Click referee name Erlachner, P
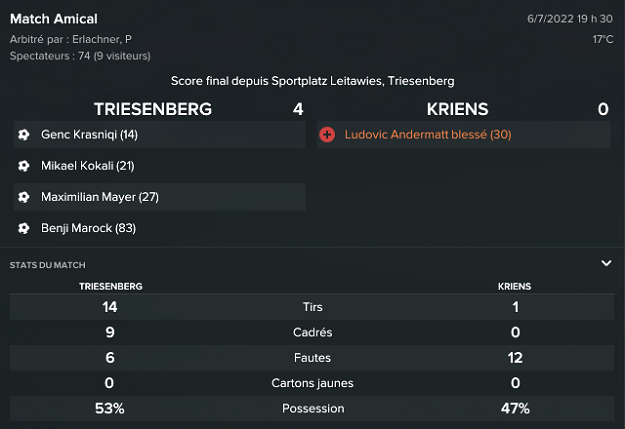The width and height of the screenshot is (625, 429). (103, 39)
